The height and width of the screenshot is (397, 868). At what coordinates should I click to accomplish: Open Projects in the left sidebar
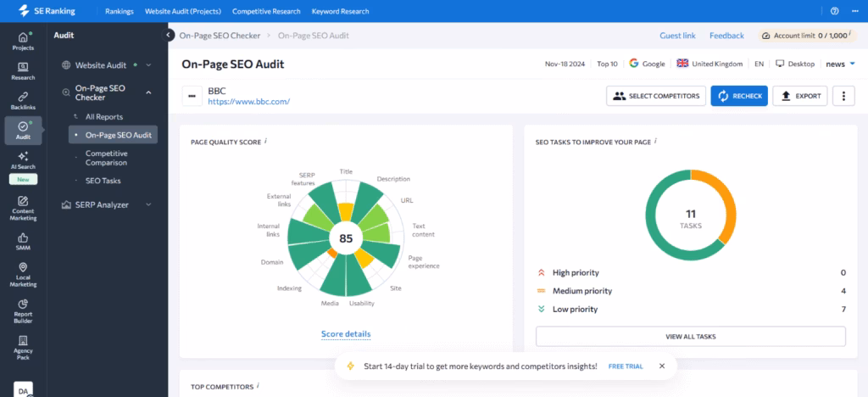(x=23, y=41)
